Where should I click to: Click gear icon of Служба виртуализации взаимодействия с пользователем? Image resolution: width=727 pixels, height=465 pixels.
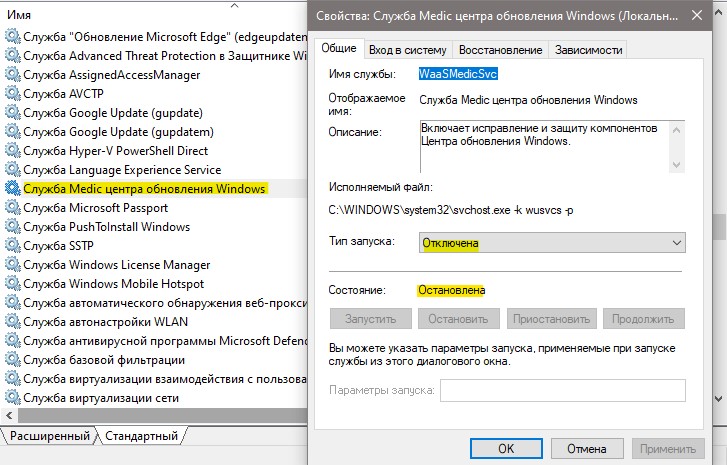click(x=13, y=379)
